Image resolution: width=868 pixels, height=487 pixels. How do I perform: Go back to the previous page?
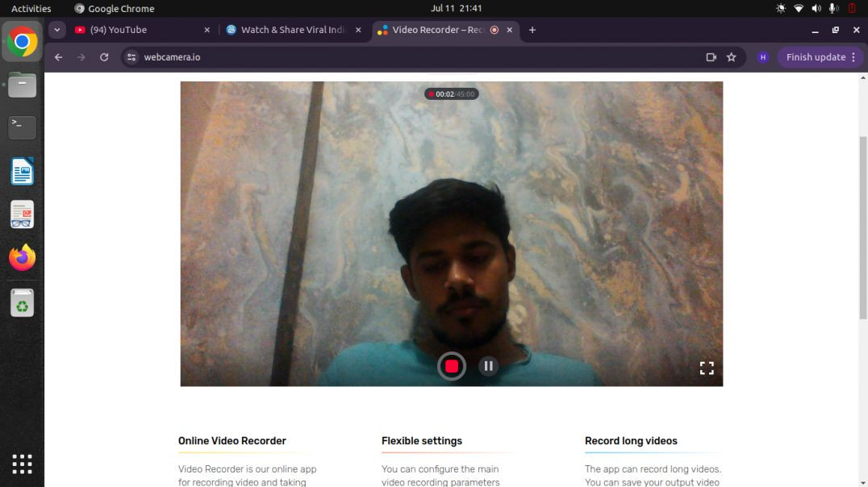58,57
